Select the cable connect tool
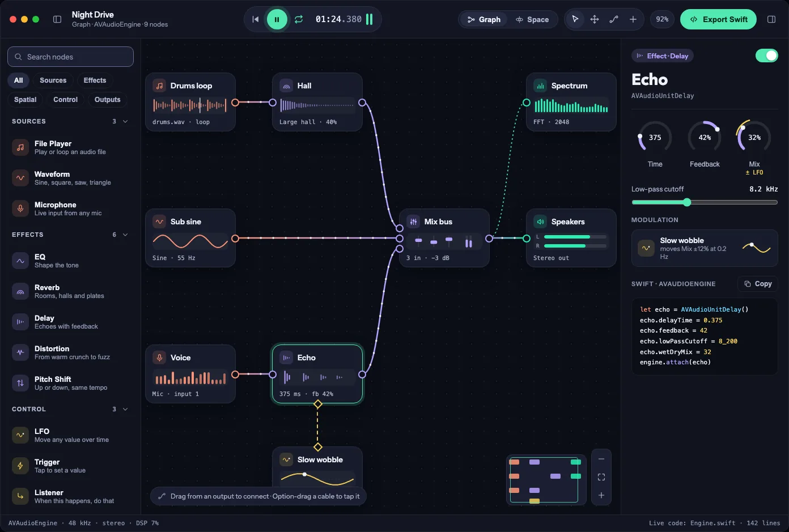Image resolution: width=789 pixels, height=532 pixels. 614,19
